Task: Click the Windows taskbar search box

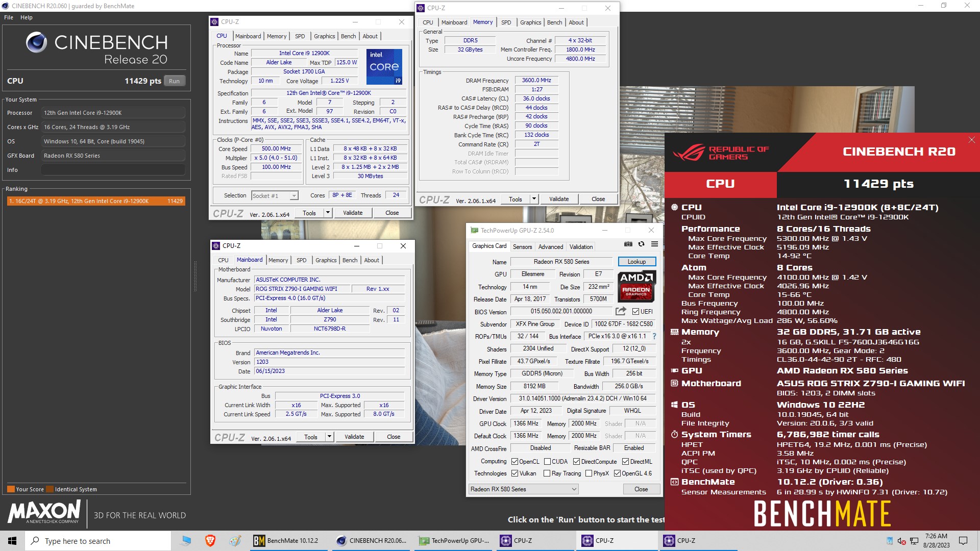Action: 98,541
